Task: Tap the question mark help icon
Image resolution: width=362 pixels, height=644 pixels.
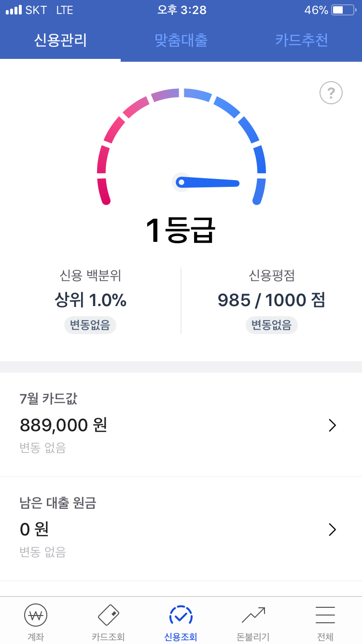Action: [x=331, y=93]
